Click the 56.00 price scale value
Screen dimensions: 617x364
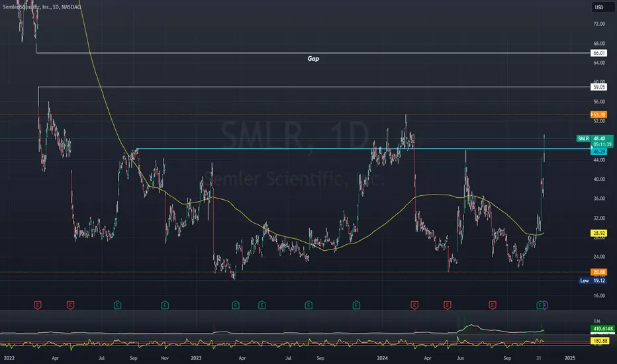click(599, 101)
